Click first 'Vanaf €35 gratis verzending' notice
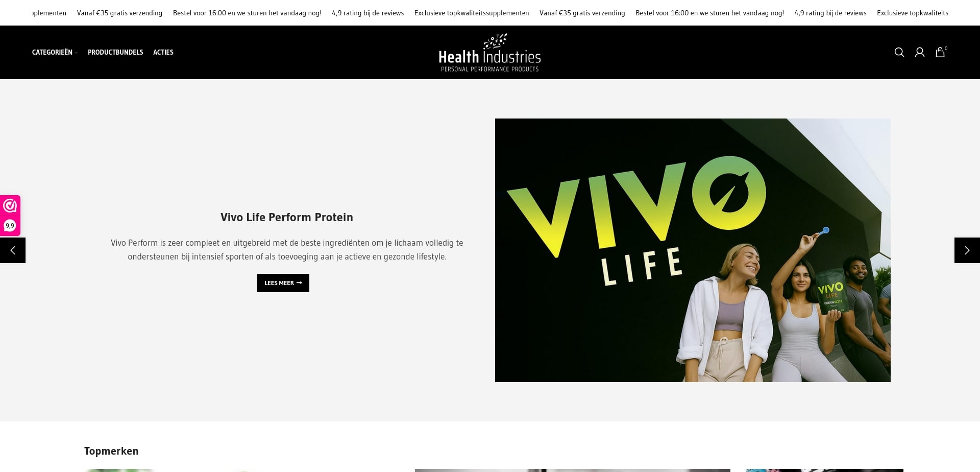Viewport: 980px width, 472px height. (x=119, y=13)
